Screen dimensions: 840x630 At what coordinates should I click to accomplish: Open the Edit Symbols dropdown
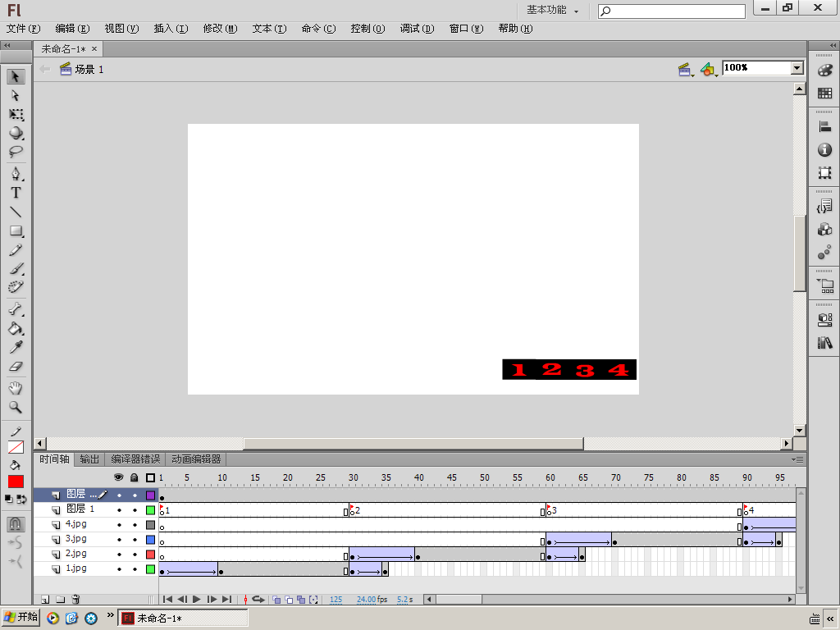click(x=708, y=70)
